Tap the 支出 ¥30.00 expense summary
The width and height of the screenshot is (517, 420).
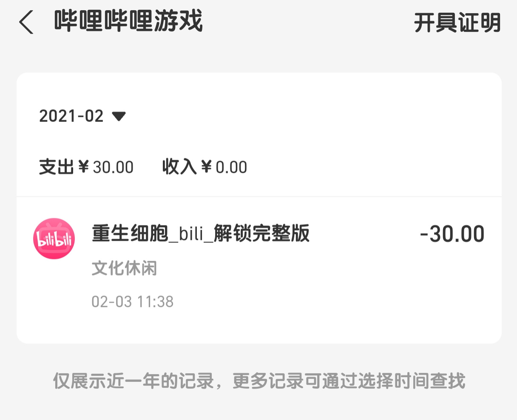[x=86, y=167]
